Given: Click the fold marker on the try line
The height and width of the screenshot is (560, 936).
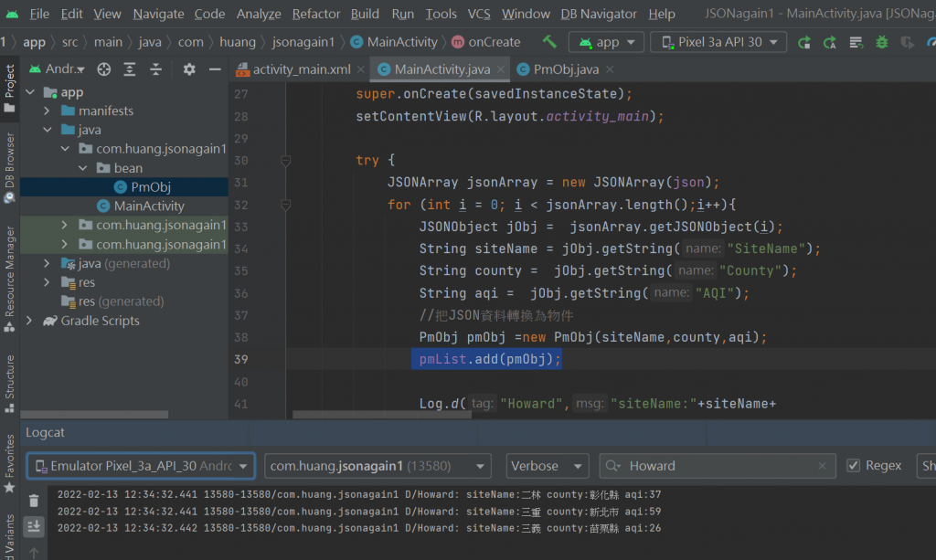Looking at the screenshot, I should (286, 161).
